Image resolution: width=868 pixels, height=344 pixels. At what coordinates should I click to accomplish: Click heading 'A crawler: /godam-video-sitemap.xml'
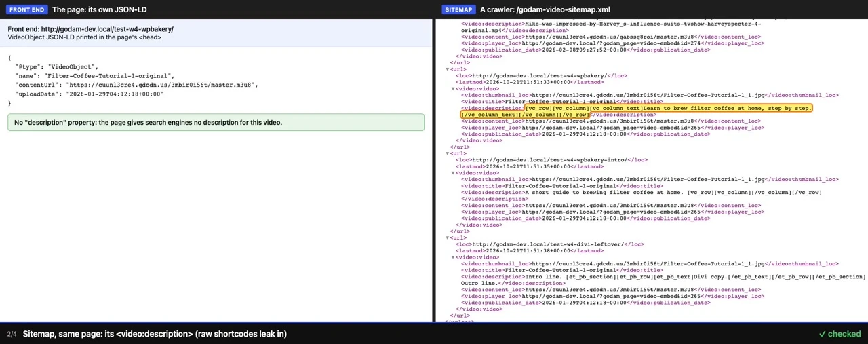(545, 9)
